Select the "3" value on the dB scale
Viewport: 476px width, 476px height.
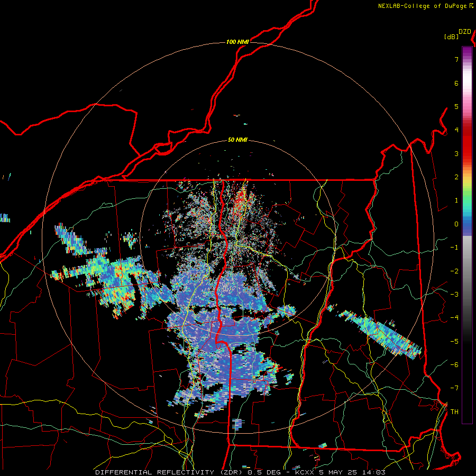coord(456,153)
